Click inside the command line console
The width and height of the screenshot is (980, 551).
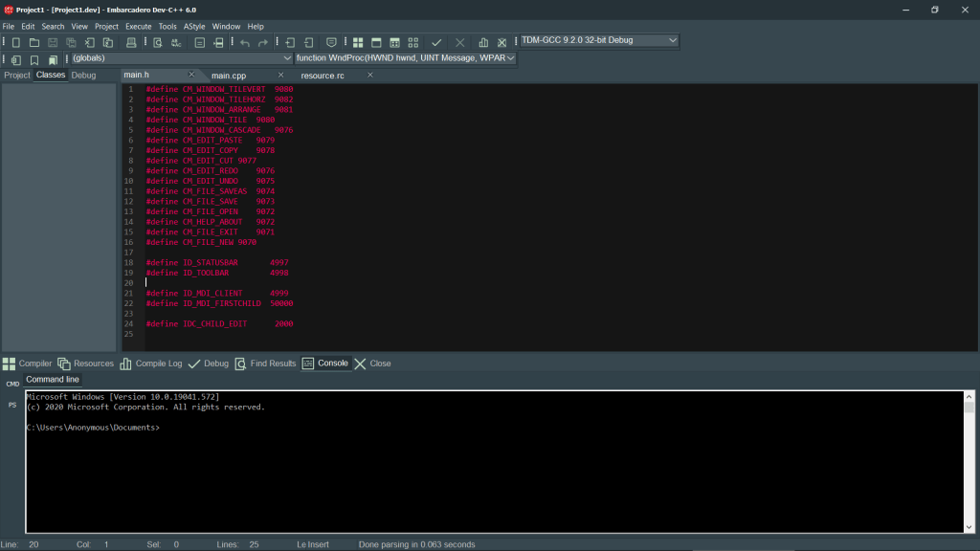click(479, 459)
